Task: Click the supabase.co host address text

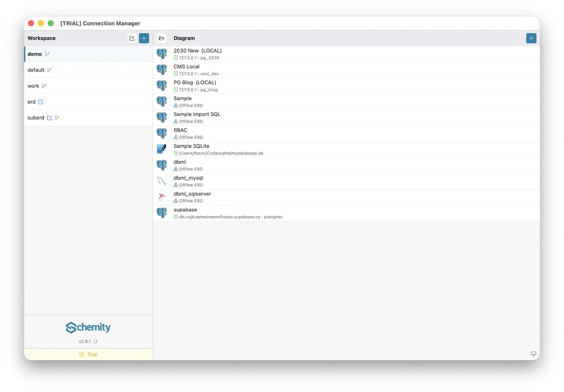Action: click(x=231, y=217)
